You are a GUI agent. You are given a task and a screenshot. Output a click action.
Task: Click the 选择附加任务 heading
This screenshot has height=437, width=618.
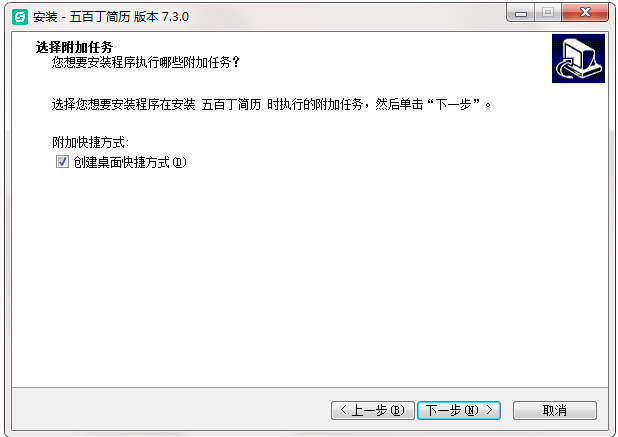pos(74,47)
